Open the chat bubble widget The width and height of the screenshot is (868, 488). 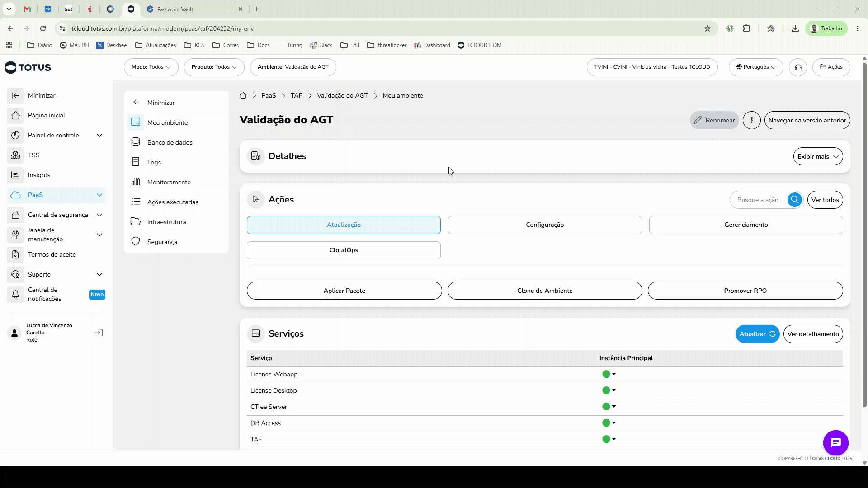835,443
